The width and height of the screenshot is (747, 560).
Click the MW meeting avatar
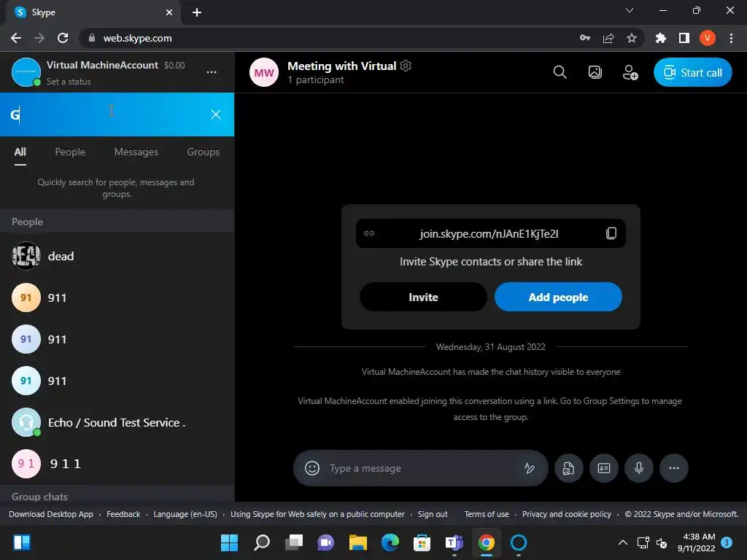pyautogui.click(x=264, y=72)
